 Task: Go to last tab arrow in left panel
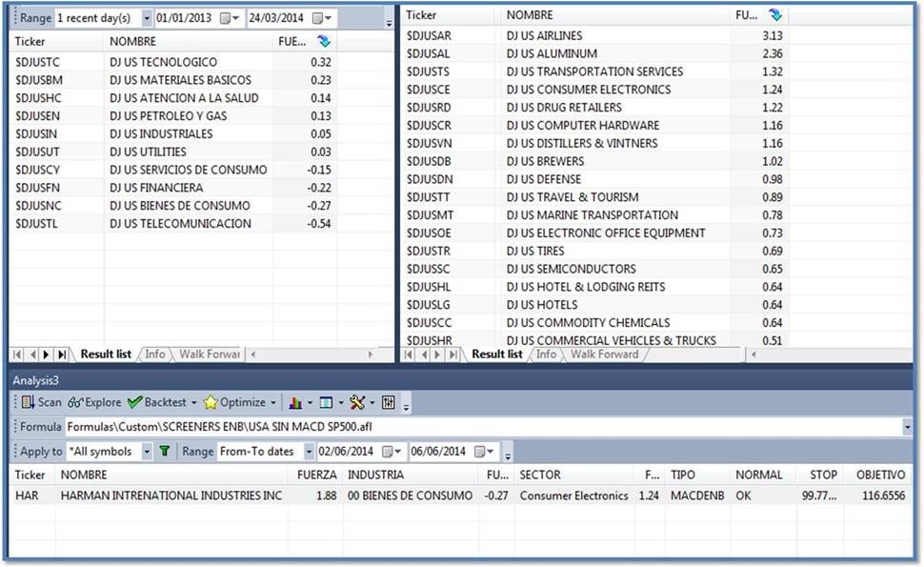pos(62,354)
